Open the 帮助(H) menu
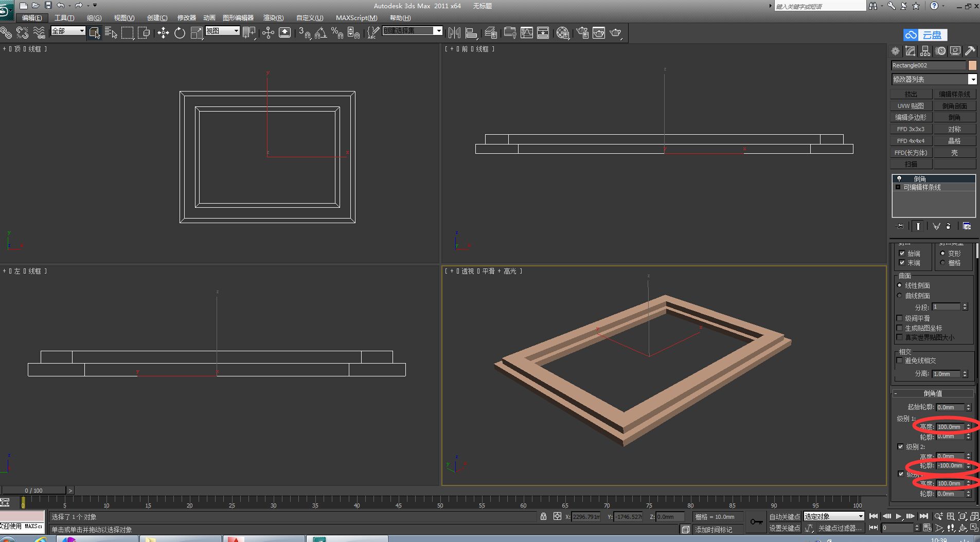Image resolution: width=980 pixels, height=542 pixels. (x=400, y=17)
